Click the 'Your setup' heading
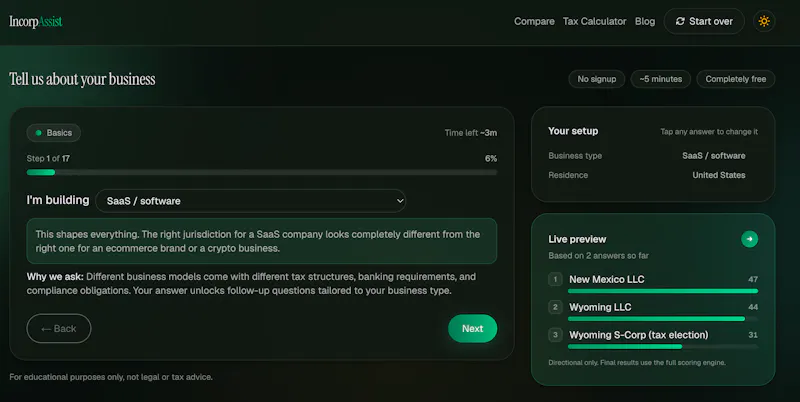 573,131
